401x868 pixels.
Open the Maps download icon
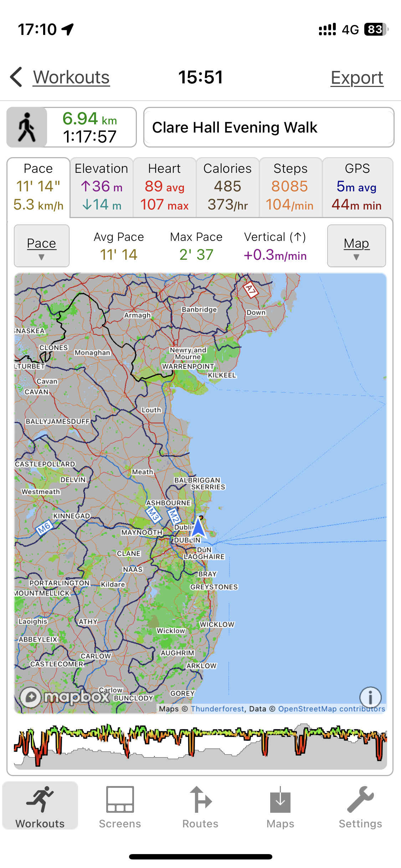[x=280, y=800]
